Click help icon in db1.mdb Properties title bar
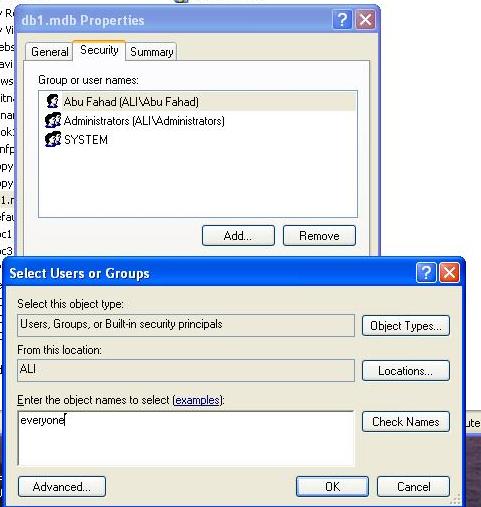481x507 pixels. 342,20
